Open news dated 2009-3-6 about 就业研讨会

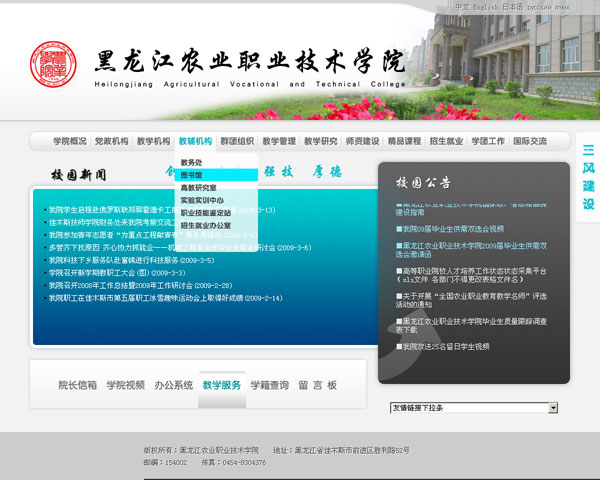coord(180,248)
